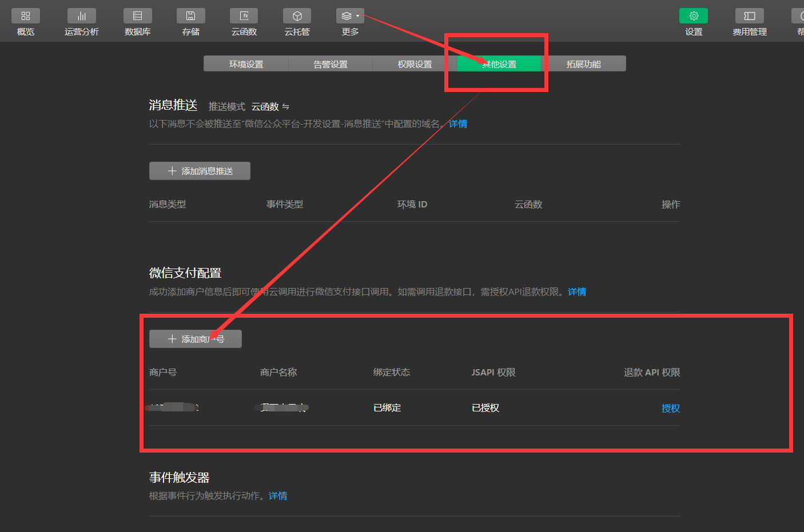Image resolution: width=804 pixels, height=532 pixels.
Task: Open 详情 link under 消息推送
Action: coord(458,123)
